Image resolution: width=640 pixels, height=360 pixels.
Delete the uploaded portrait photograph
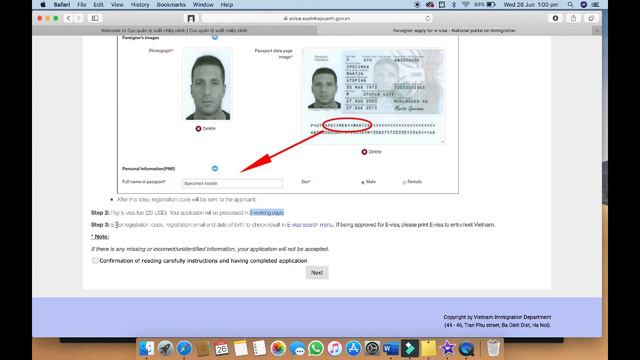[x=205, y=129]
